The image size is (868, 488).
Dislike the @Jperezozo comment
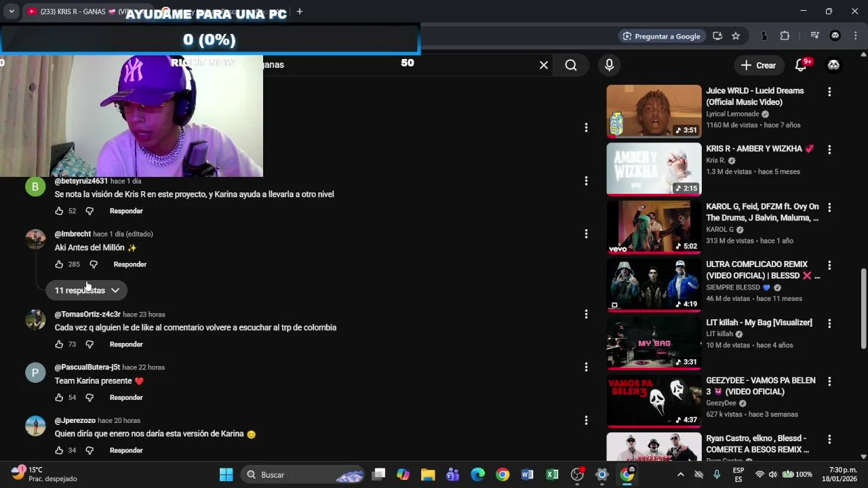coord(90,450)
